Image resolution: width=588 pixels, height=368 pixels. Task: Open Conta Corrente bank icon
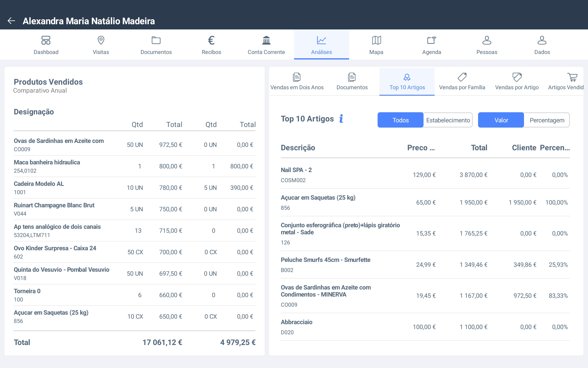[266, 40]
